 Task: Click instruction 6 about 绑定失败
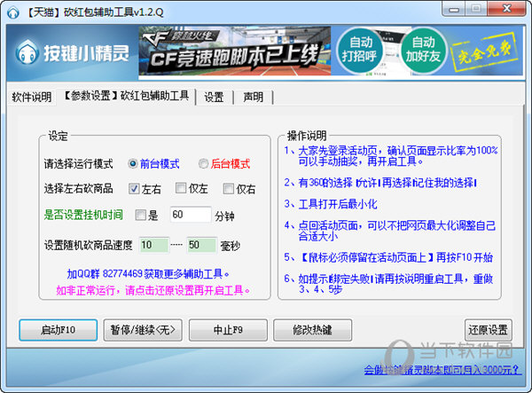(389, 284)
